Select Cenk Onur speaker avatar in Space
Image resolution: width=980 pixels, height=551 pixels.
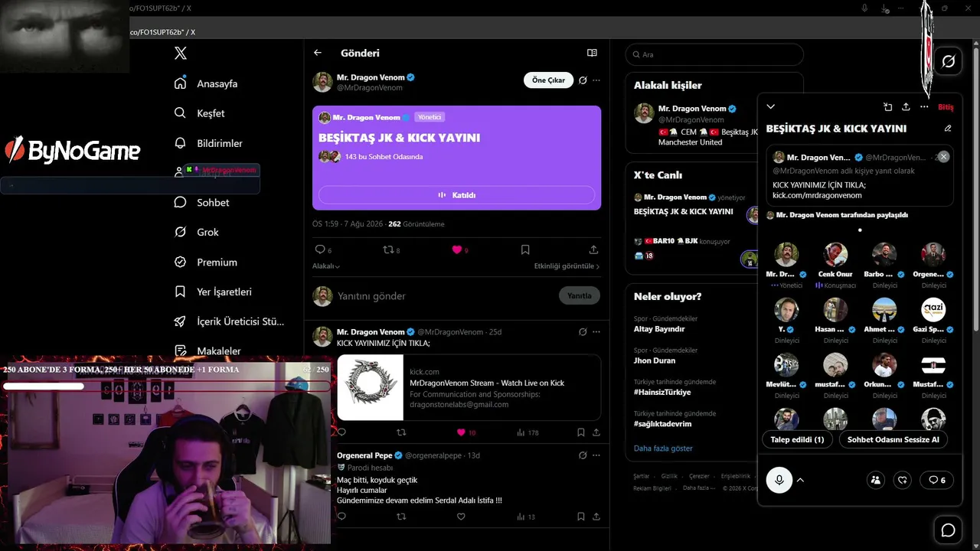[x=835, y=255]
